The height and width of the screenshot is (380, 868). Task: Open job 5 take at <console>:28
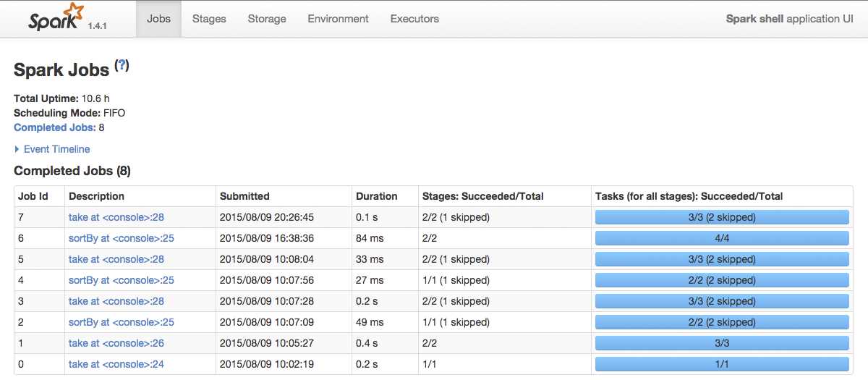(x=116, y=259)
